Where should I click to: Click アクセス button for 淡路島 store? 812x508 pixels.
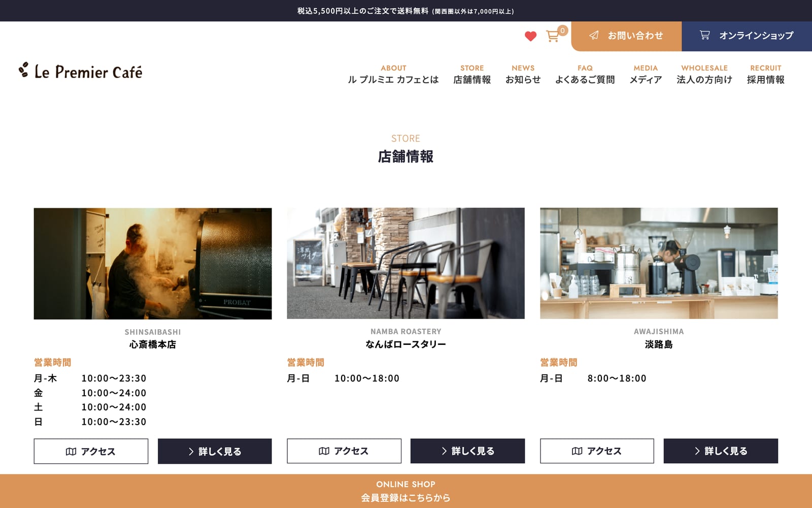(x=597, y=451)
